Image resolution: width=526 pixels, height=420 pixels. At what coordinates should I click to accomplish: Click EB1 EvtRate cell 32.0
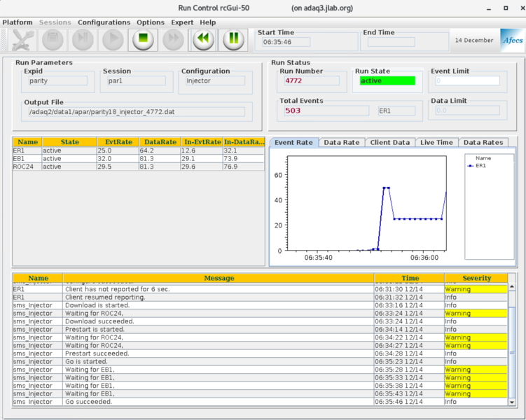pos(118,158)
